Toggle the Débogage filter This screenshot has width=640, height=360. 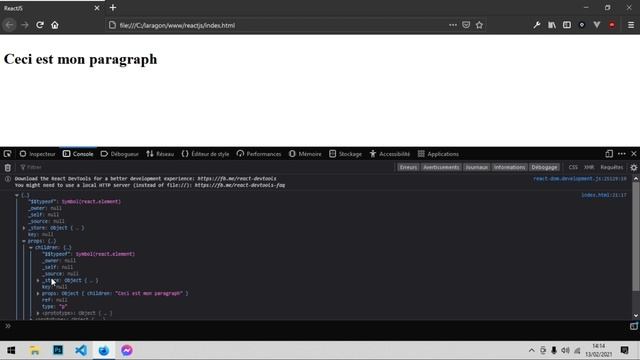[x=544, y=167]
